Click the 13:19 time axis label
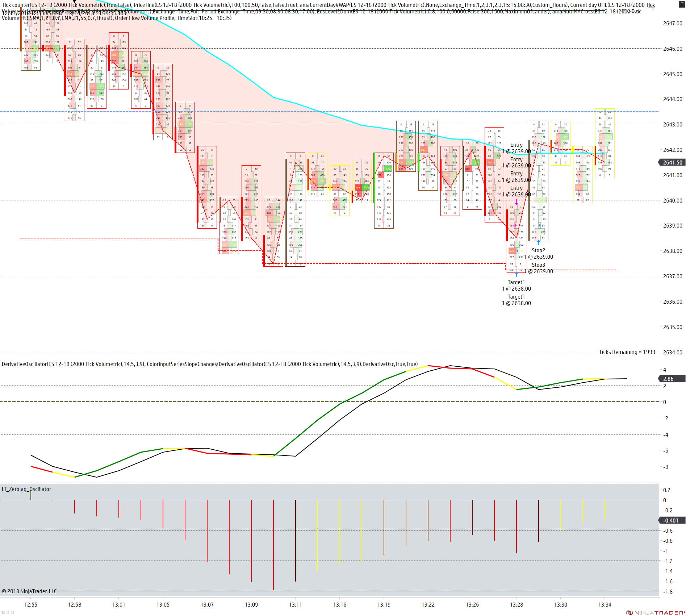 pyautogui.click(x=384, y=604)
